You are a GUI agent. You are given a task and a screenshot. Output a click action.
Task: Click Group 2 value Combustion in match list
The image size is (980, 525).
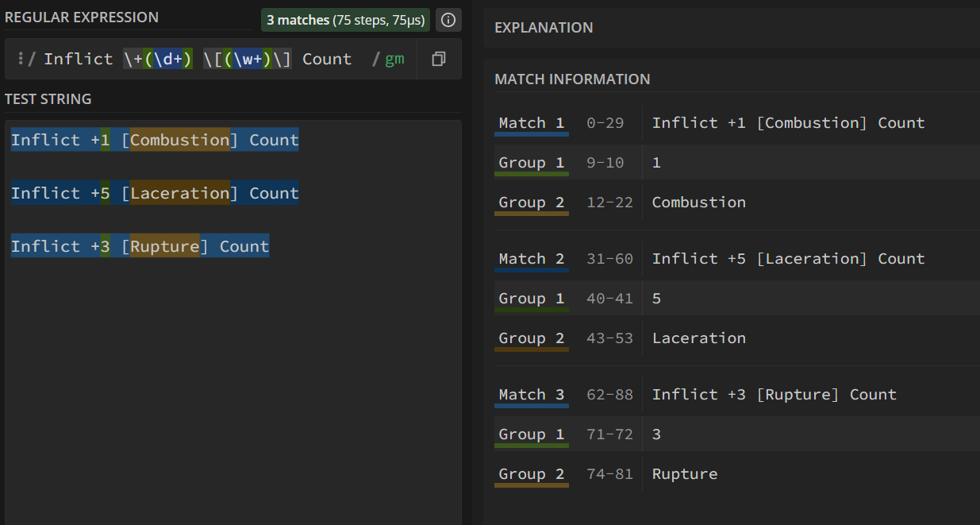click(698, 203)
